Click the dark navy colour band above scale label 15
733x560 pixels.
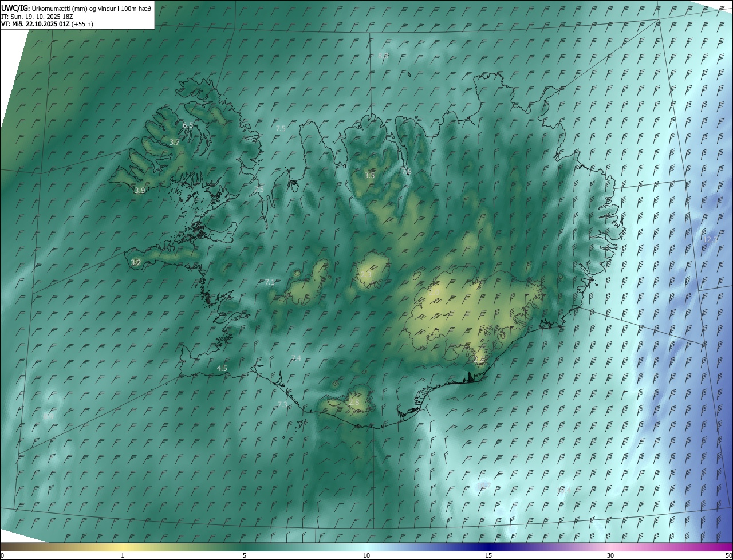click(488, 547)
